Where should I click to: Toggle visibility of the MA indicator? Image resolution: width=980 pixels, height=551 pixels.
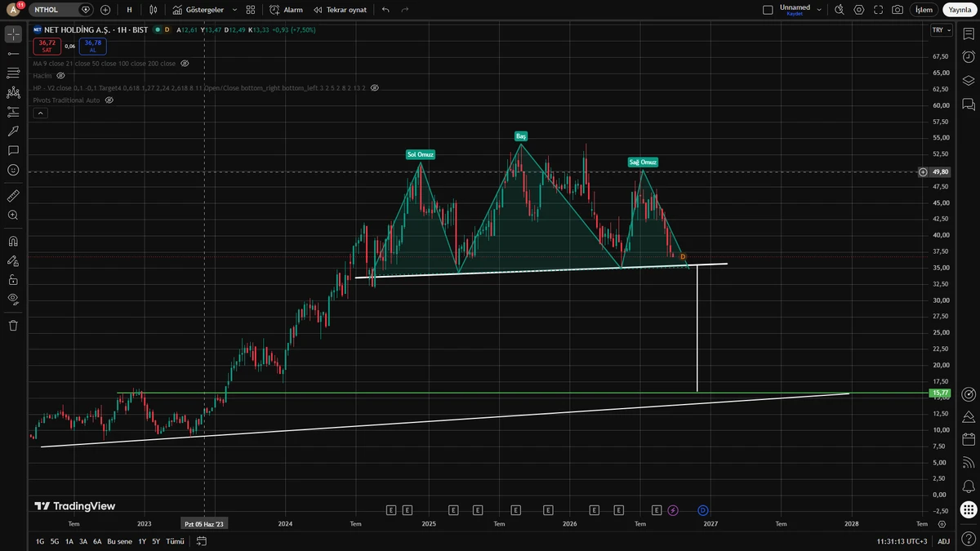click(185, 63)
